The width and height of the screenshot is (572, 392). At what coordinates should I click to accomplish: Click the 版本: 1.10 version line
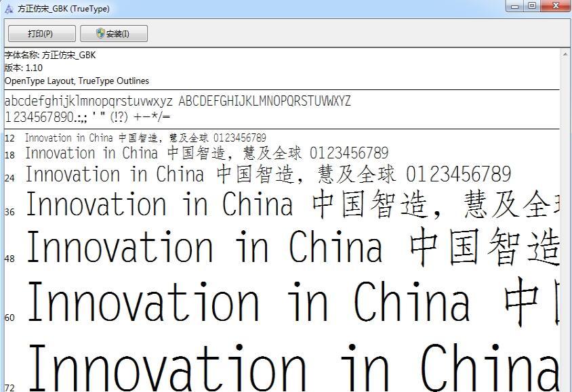click(24, 68)
